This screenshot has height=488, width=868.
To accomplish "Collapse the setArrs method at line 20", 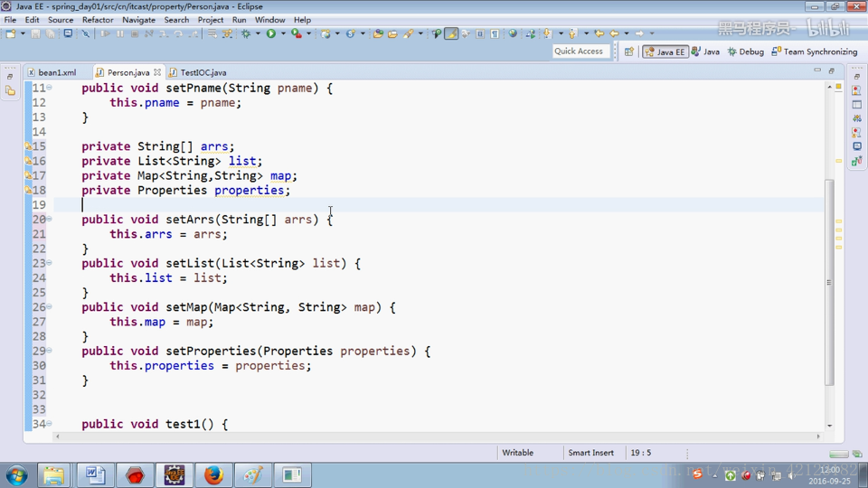I will coord(49,219).
